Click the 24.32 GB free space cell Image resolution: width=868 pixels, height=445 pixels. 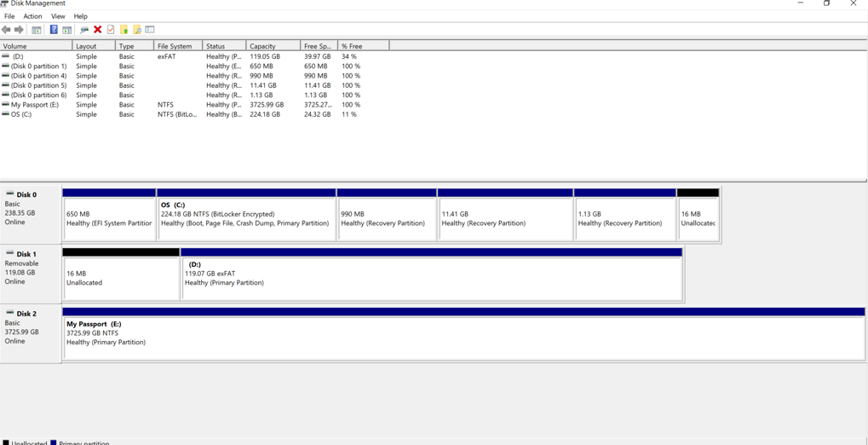click(317, 114)
